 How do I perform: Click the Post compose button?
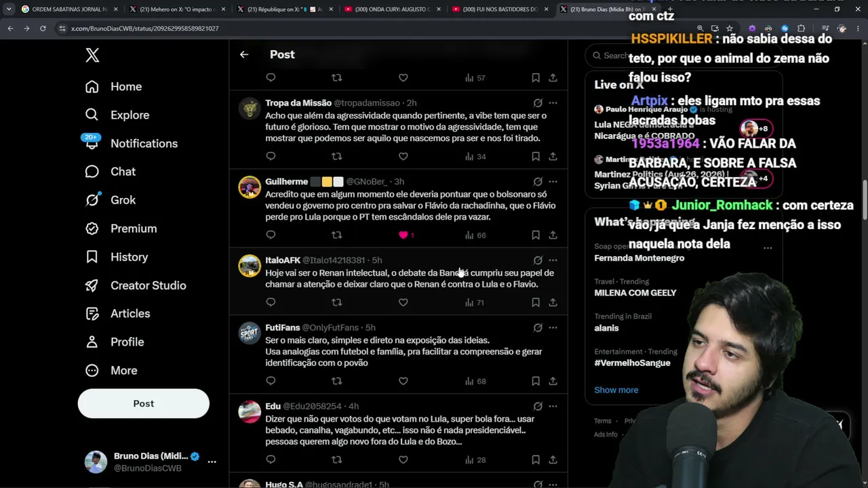144,403
